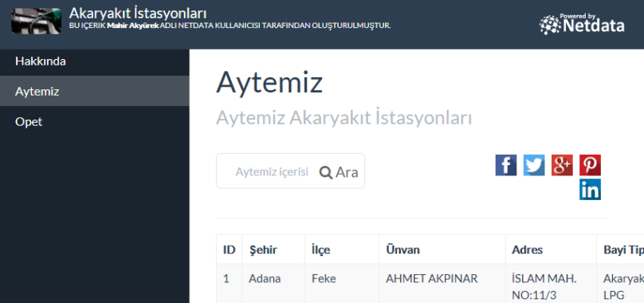Click the fuel pump thumbnail in the header
Image resolution: width=644 pixels, height=303 pixels.
[x=36, y=21]
